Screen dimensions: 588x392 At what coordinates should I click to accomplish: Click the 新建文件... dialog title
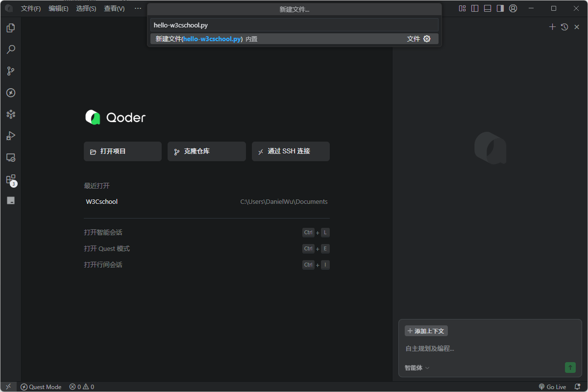[x=294, y=9]
